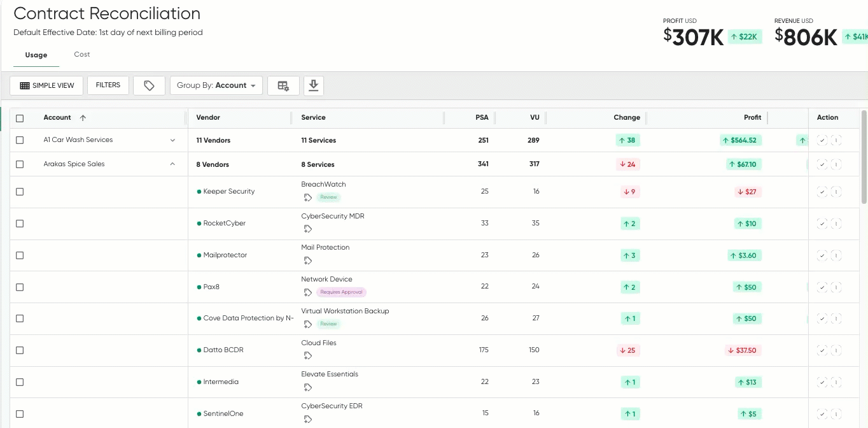Select the Pax8 row checkbox
This screenshot has width=868, height=428.
tap(20, 287)
